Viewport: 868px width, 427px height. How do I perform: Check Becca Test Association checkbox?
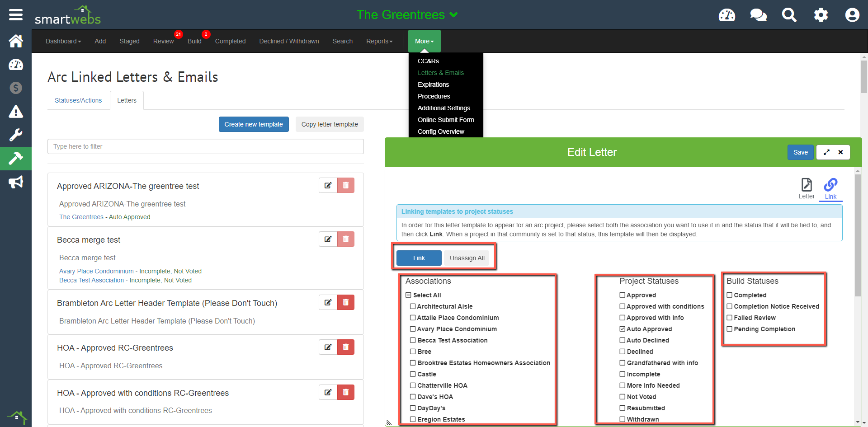click(413, 340)
